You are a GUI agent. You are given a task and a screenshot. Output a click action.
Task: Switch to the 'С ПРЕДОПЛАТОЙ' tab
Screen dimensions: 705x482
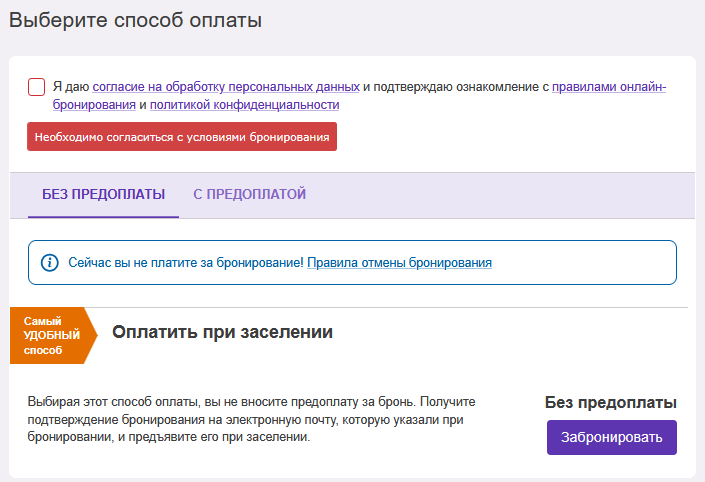click(250, 194)
